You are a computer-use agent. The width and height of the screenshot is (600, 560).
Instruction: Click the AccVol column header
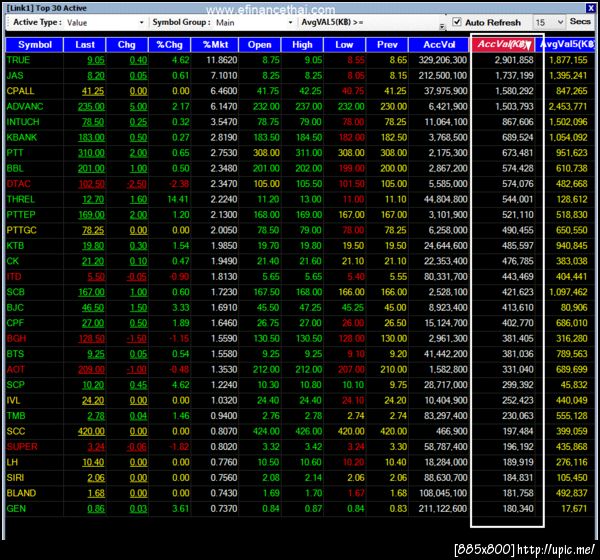coord(439,45)
